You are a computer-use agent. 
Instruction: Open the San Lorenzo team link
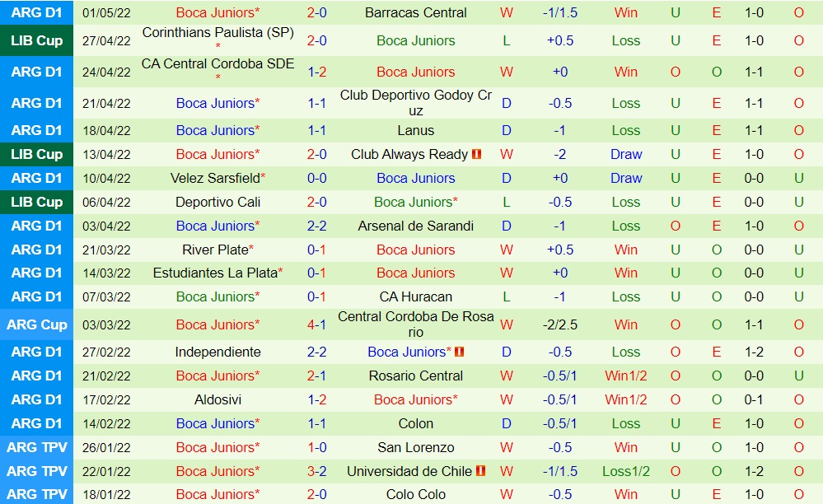click(x=415, y=447)
